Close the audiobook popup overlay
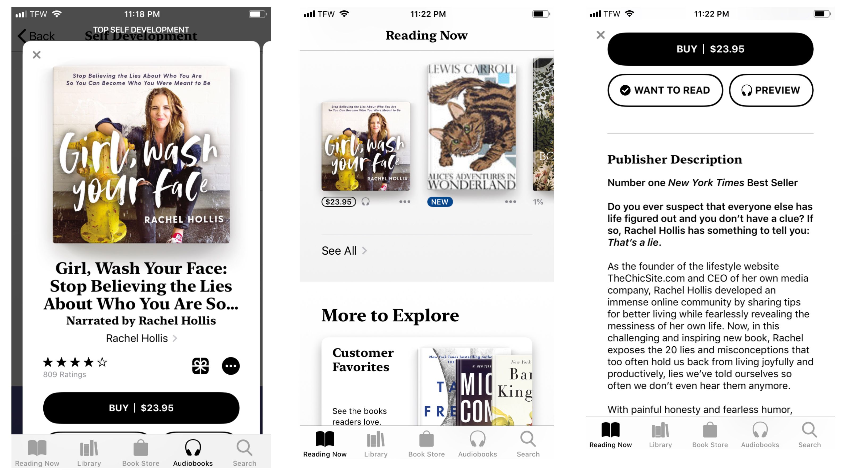Screen dimensions: 868x475 (x=37, y=55)
